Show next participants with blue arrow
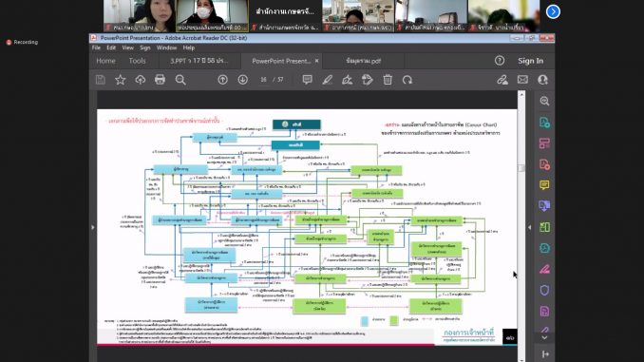Image resolution: width=644 pixels, height=362 pixels. pyautogui.click(x=553, y=11)
